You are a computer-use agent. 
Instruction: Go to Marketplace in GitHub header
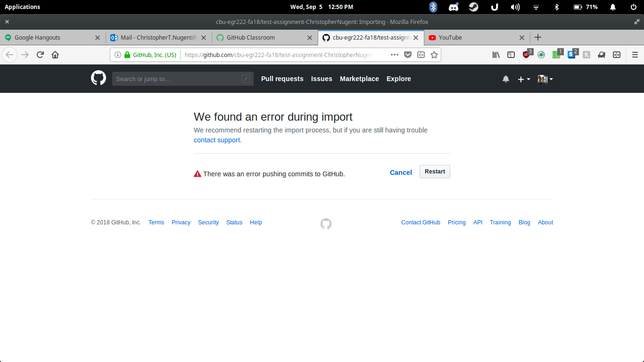[x=359, y=79]
